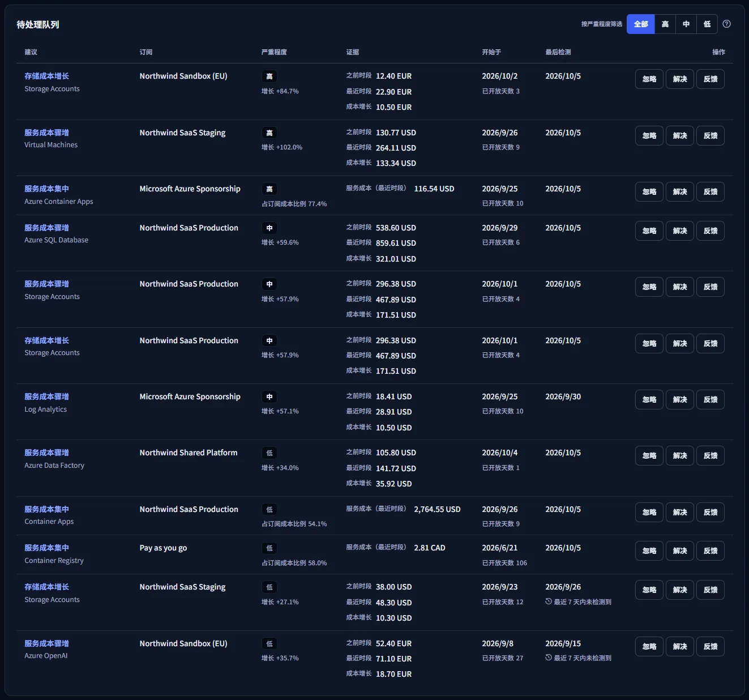Click clock icon in Northwind SaaS Staging Storage Accounts row
This screenshot has width=749, height=700.
[549, 601]
